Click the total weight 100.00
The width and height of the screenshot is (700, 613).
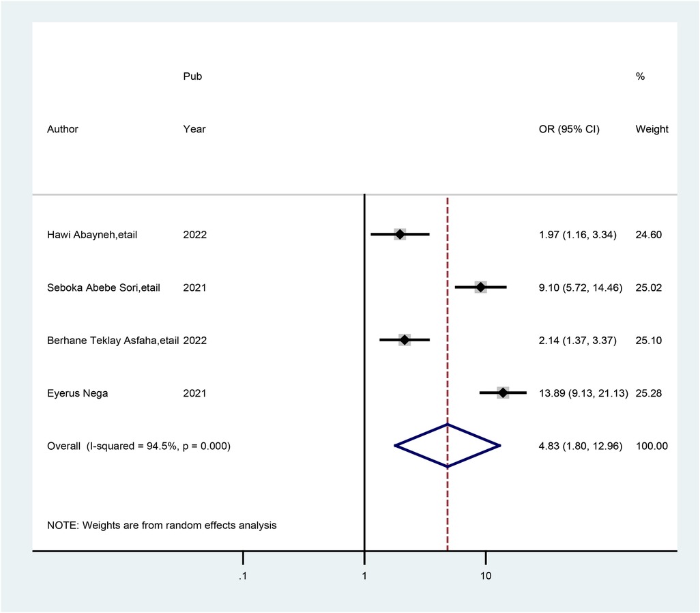point(652,446)
